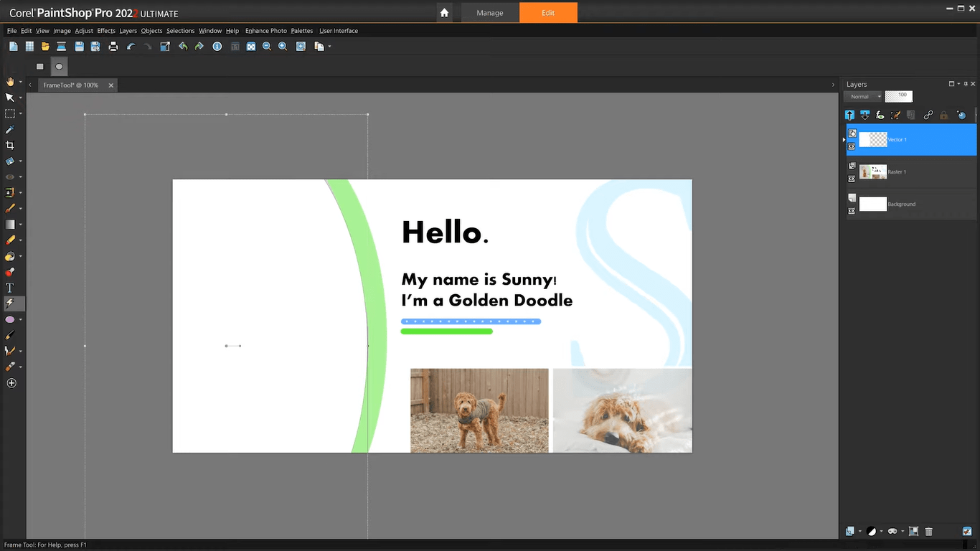Screen dimensions: 980x551
Task: Click the Delete Layer trash icon
Action: tap(929, 532)
